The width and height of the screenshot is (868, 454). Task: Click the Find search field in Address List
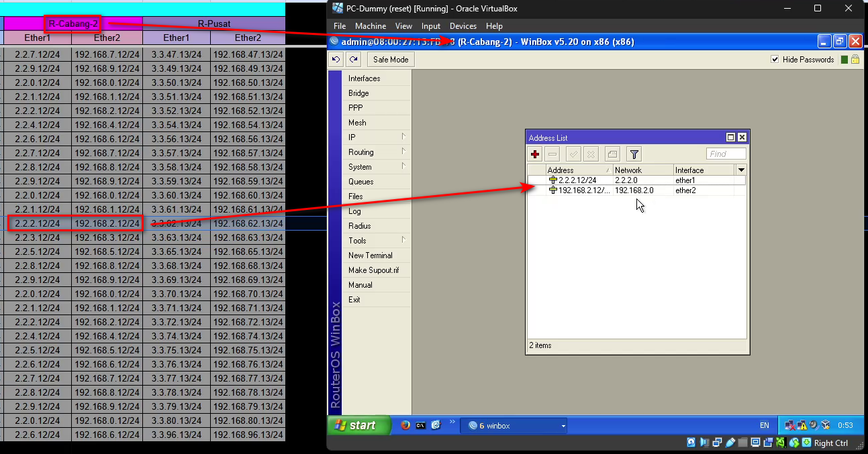726,154
